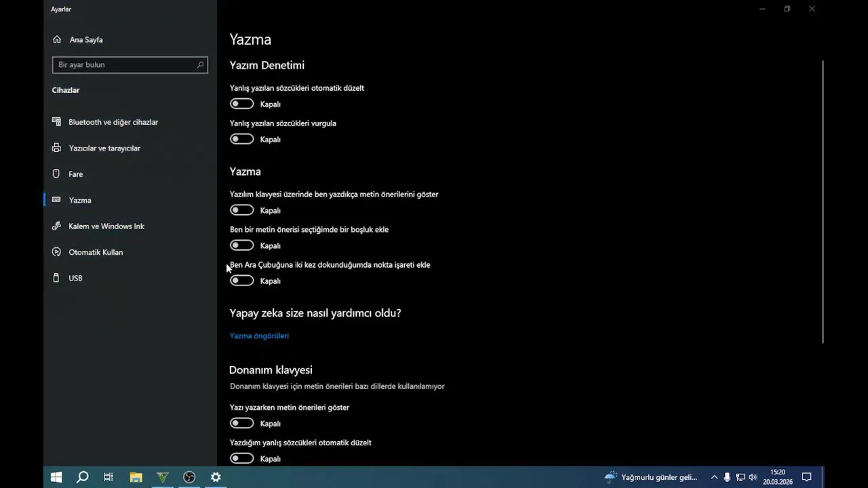
Task: Open the green V app on taskbar
Action: point(162,477)
